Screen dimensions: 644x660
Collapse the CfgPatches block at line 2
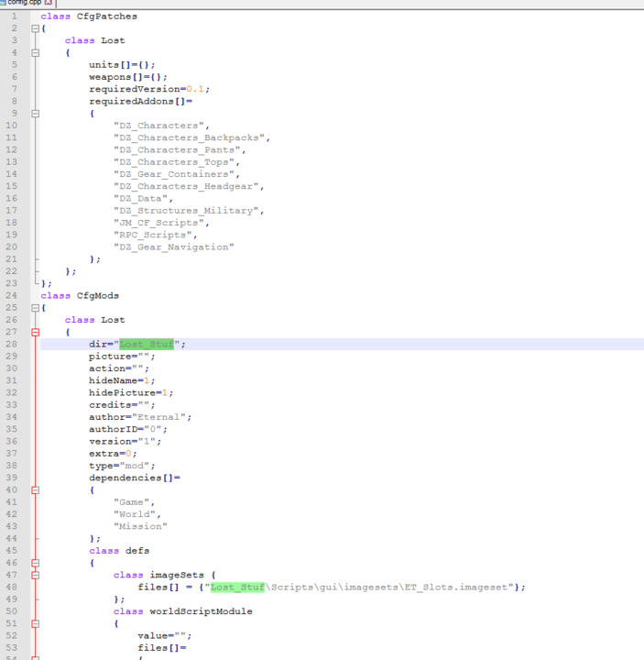tap(36, 28)
